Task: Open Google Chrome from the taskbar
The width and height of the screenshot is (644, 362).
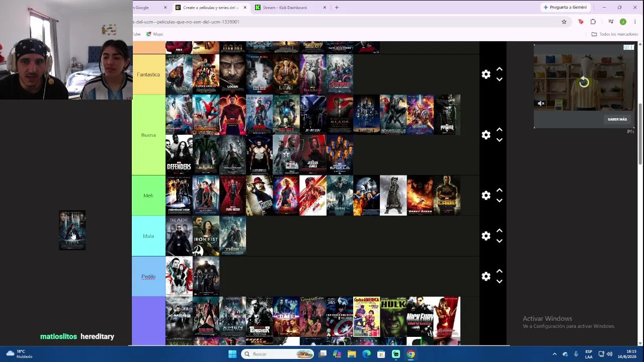Action: [411, 354]
